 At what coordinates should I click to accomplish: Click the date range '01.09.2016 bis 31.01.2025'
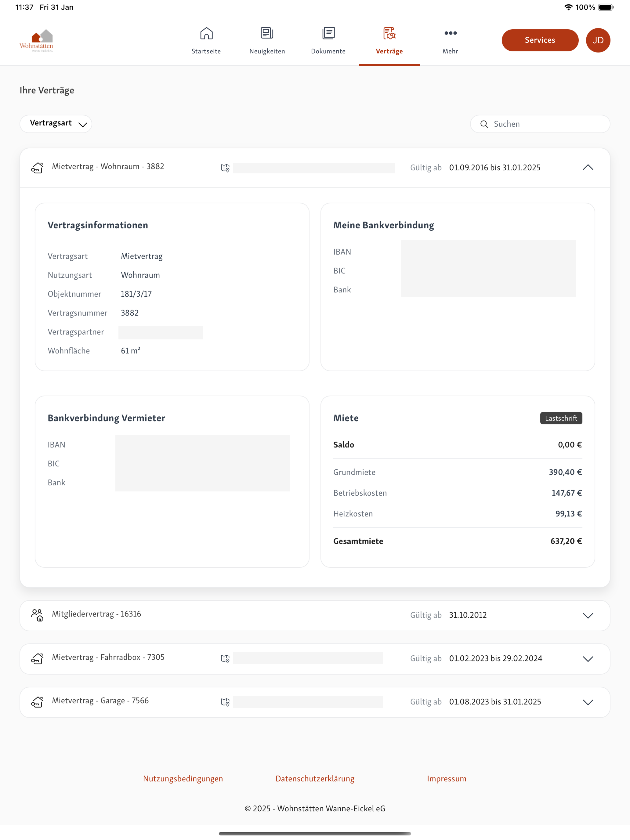point(494,168)
